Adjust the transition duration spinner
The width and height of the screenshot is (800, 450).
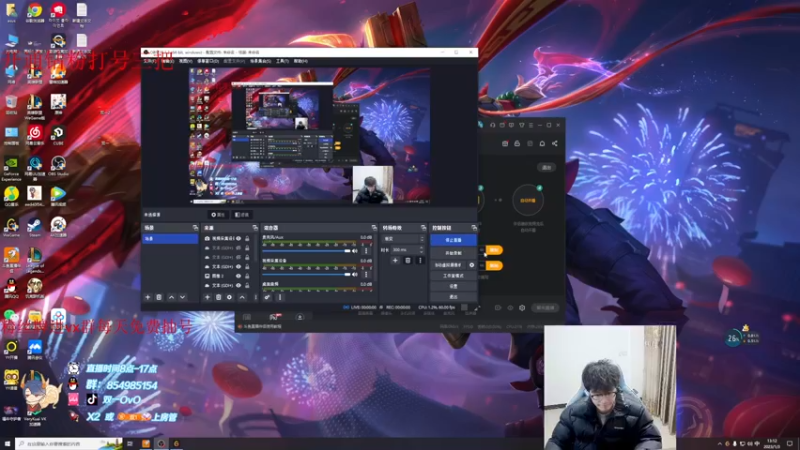pos(421,249)
